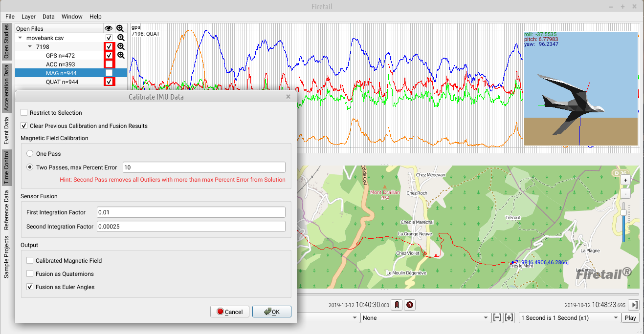Show the ACC n=393 layer

point(109,64)
